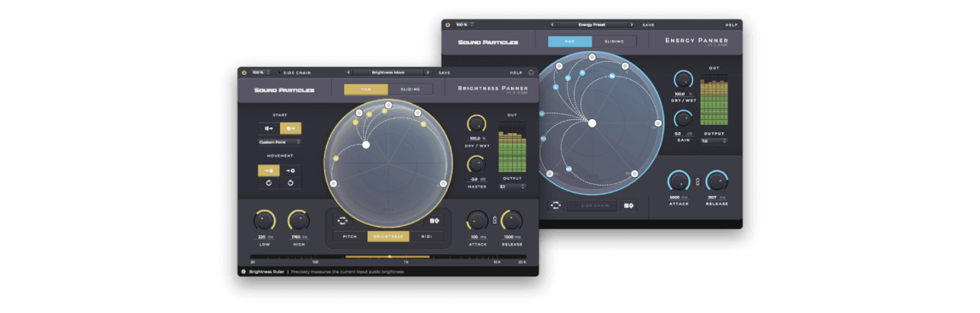Click output routing icon right of Energy Side Chain
This screenshot has width=980, height=313.
click(x=627, y=205)
